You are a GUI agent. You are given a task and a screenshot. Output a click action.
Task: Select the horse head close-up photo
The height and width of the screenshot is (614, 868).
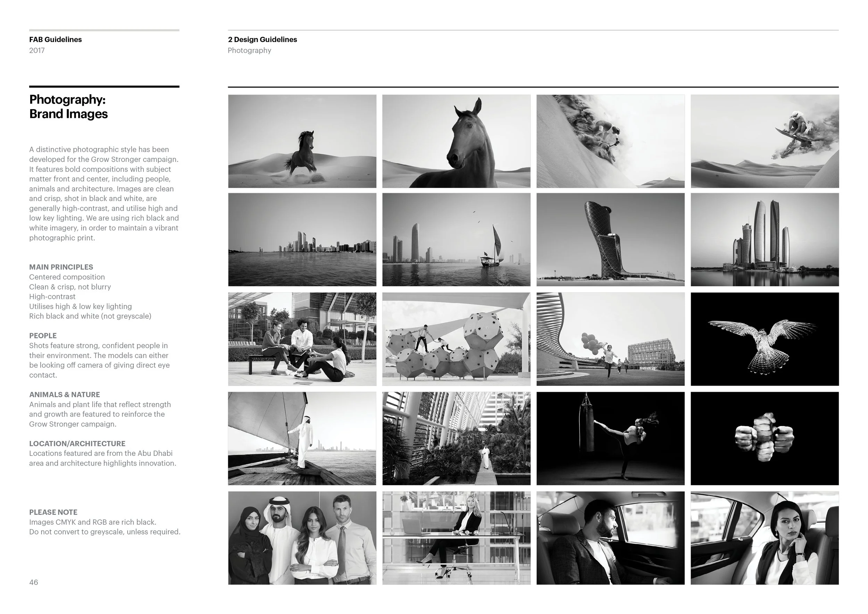pyautogui.click(x=456, y=141)
